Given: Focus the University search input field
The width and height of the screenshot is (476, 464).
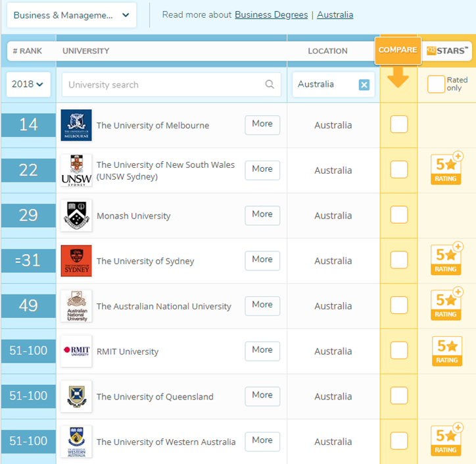Looking at the screenshot, I should tap(171, 84).
